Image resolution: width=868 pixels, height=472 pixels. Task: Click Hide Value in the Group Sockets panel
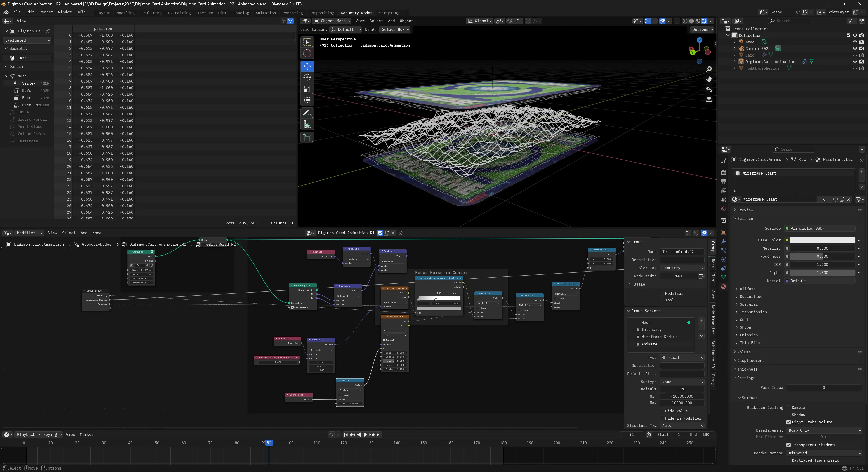676,411
